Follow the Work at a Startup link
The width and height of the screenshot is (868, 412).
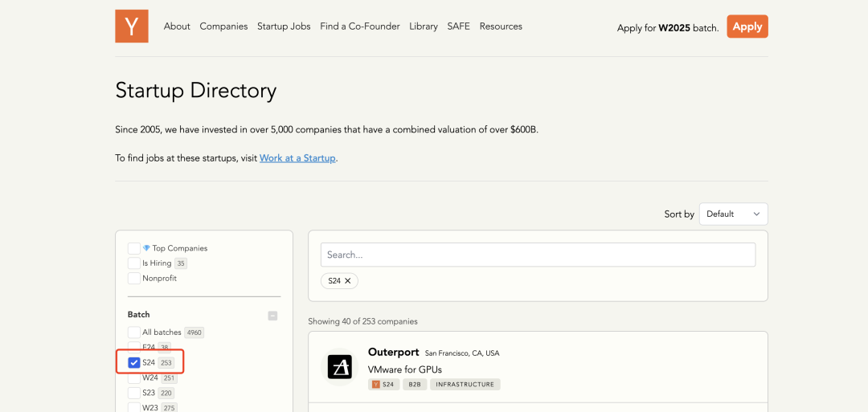coord(298,158)
